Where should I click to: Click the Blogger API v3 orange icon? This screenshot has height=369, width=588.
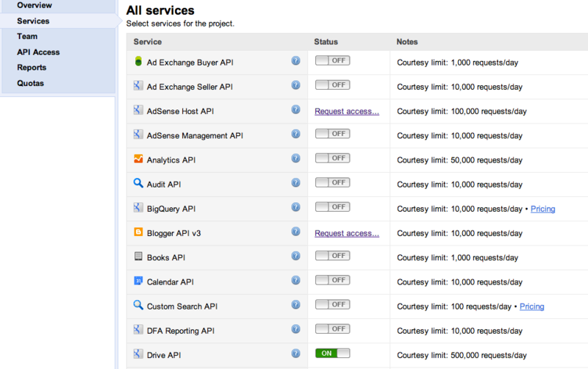pos(137,232)
